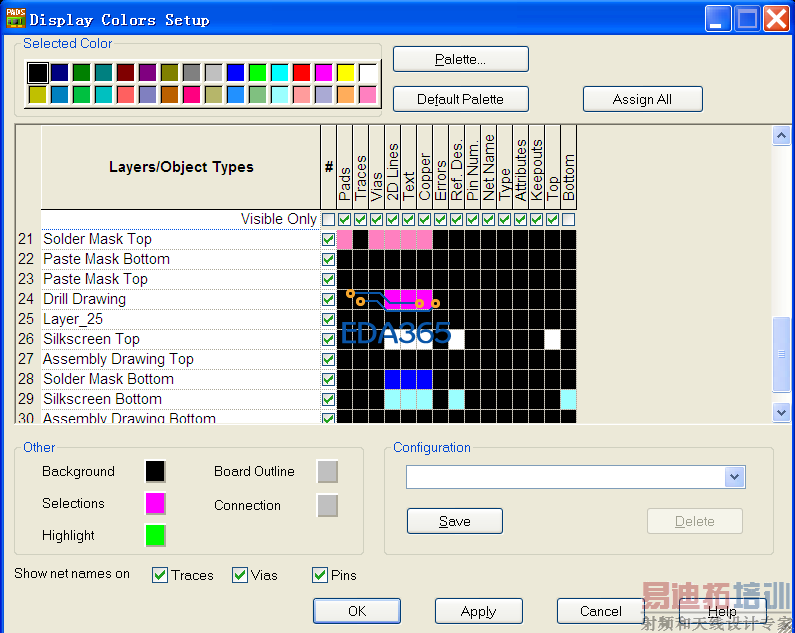Image resolution: width=795 pixels, height=633 pixels.
Task: Open the Palette dialog
Action: 460,59
